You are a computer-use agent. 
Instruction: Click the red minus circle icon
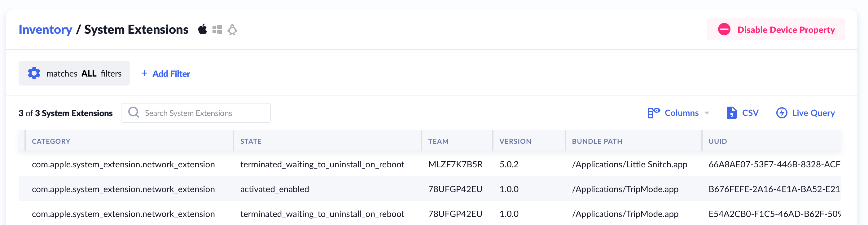tap(724, 30)
